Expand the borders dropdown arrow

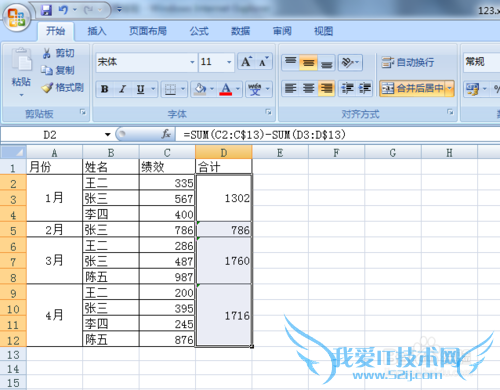(x=183, y=89)
